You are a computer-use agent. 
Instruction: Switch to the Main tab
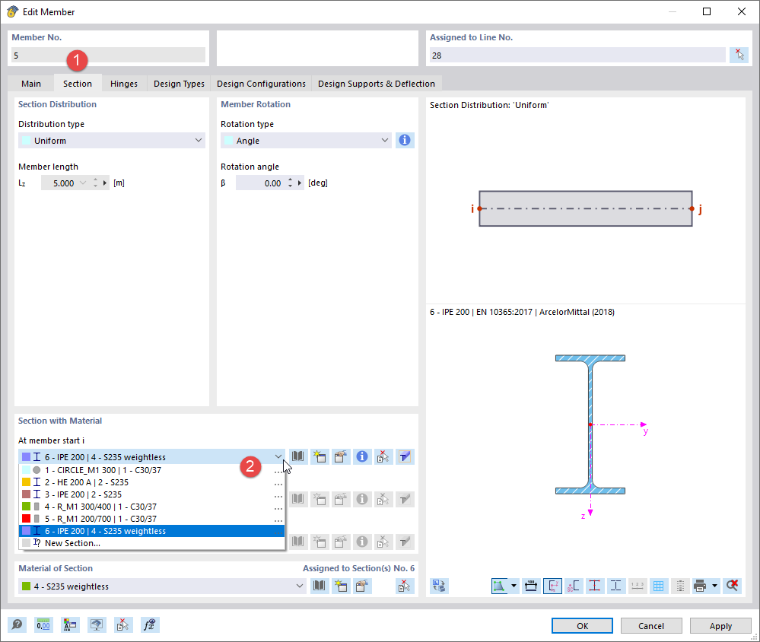pos(31,84)
